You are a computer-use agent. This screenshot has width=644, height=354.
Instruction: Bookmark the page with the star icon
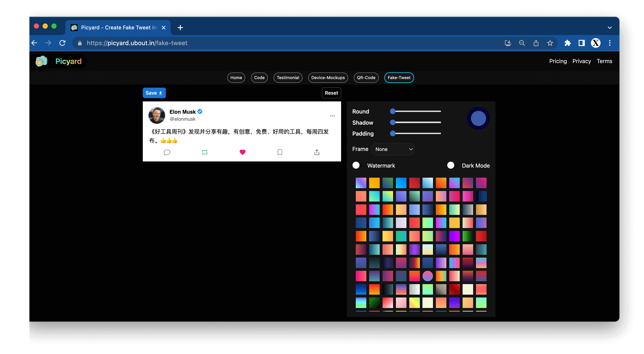(x=550, y=43)
